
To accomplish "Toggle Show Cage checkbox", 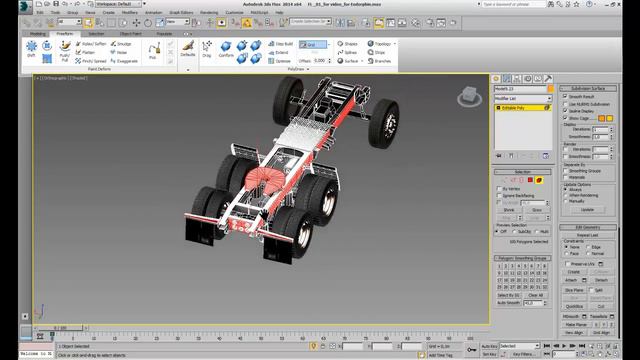I will [565, 118].
